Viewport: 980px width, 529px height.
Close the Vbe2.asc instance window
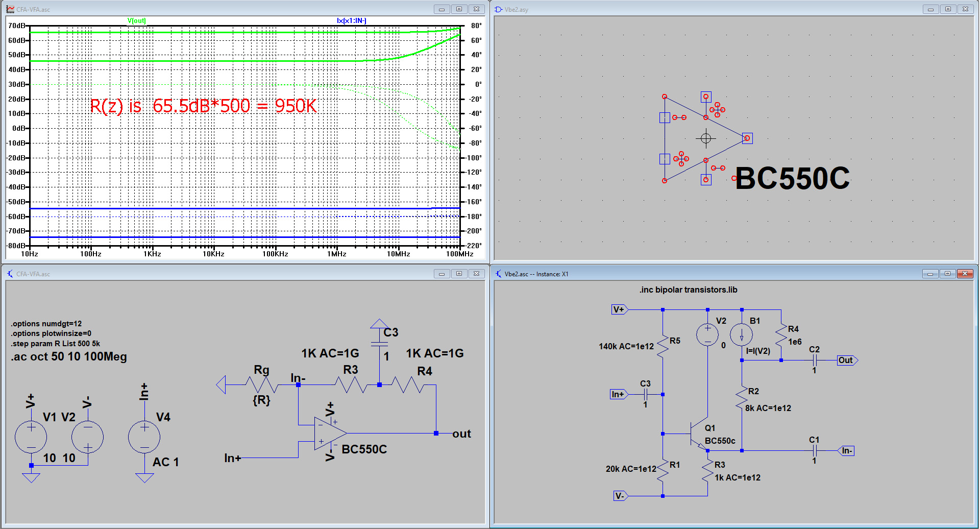pos(965,274)
